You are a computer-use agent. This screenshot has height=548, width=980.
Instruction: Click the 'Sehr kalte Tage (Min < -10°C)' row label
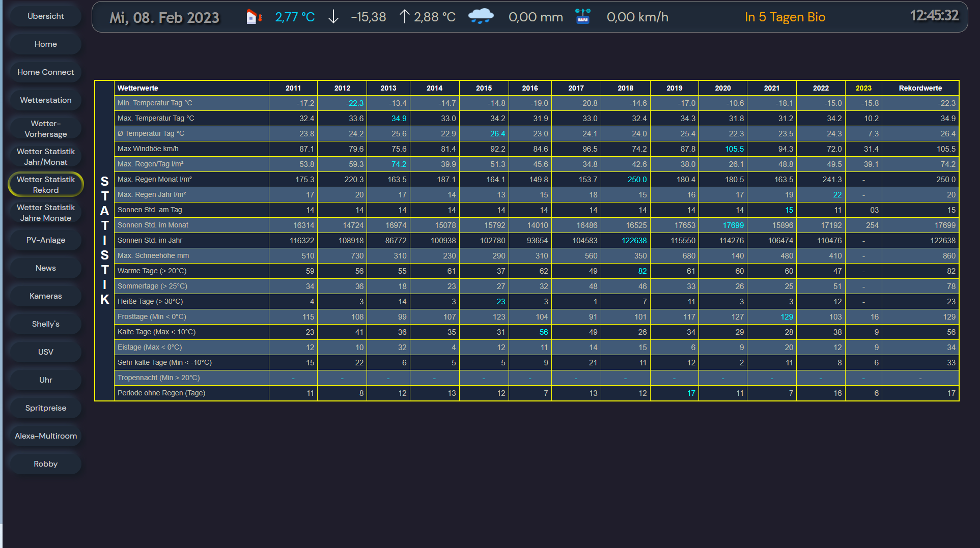click(164, 362)
